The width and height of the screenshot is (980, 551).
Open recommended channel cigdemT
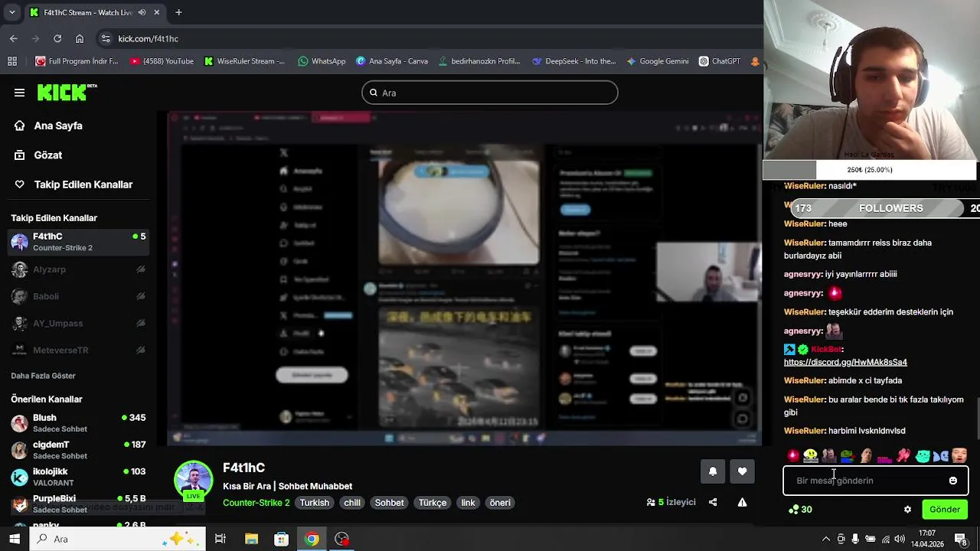coord(77,450)
